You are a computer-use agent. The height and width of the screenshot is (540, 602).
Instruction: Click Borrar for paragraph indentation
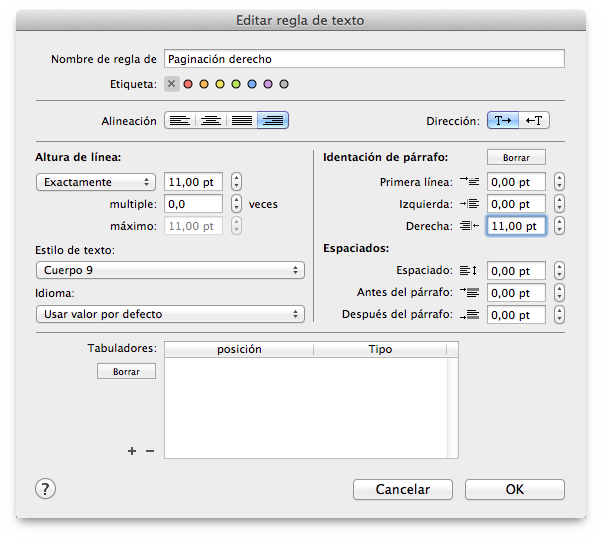pos(516,157)
